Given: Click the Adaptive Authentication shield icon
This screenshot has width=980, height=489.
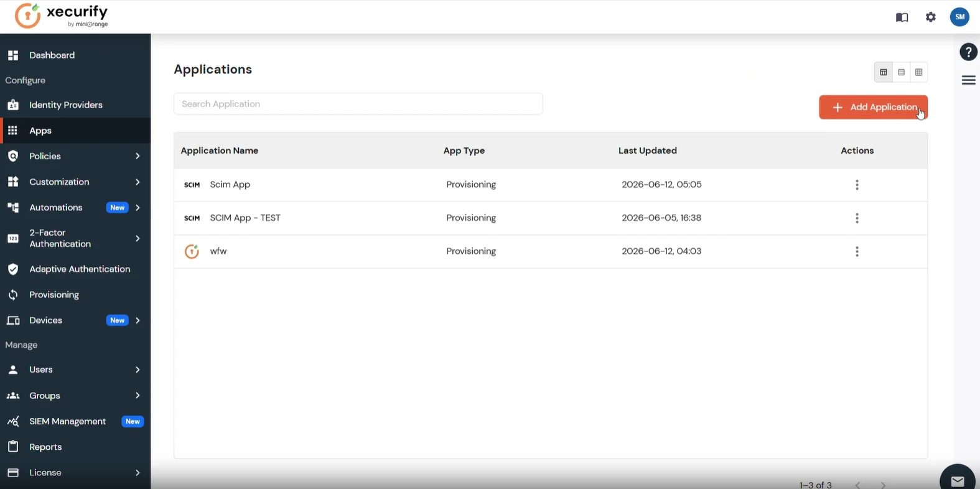Looking at the screenshot, I should [x=12, y=269].
